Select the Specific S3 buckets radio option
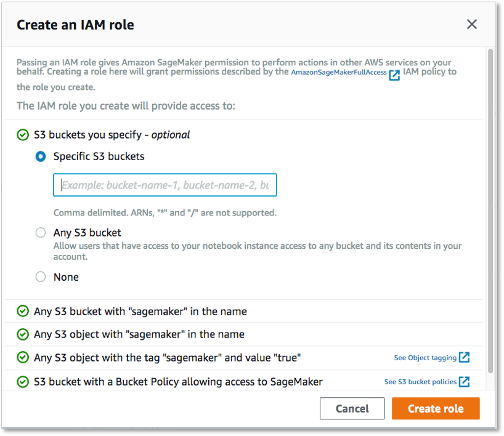Viewport: 504px width, 436px height. (x=41, y=156)
